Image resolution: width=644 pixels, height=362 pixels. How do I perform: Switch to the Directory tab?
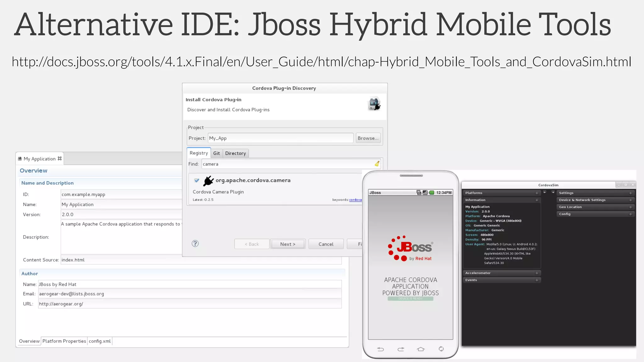pos(236,153)
